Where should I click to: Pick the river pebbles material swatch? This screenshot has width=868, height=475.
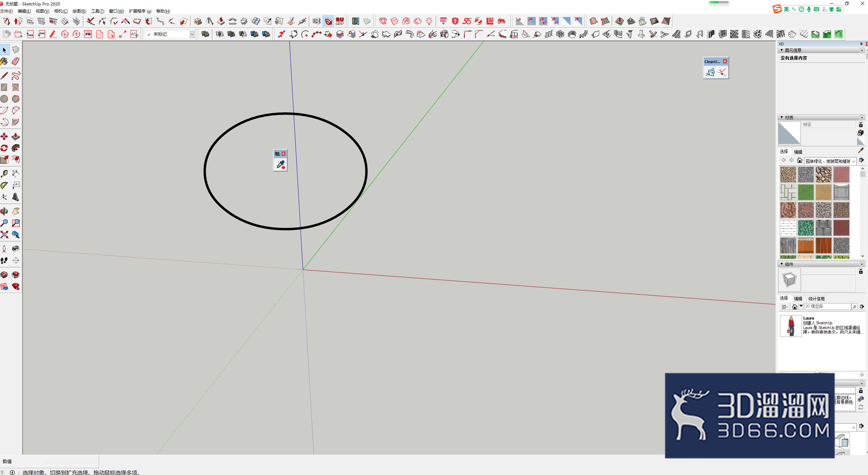pos(823,175)
